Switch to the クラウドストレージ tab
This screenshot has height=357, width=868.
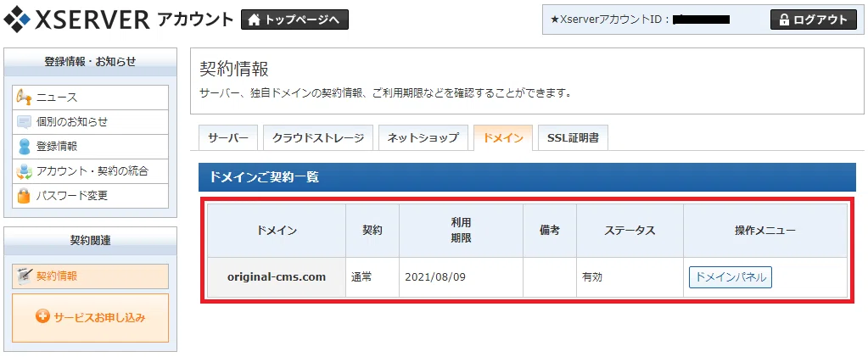317,138
